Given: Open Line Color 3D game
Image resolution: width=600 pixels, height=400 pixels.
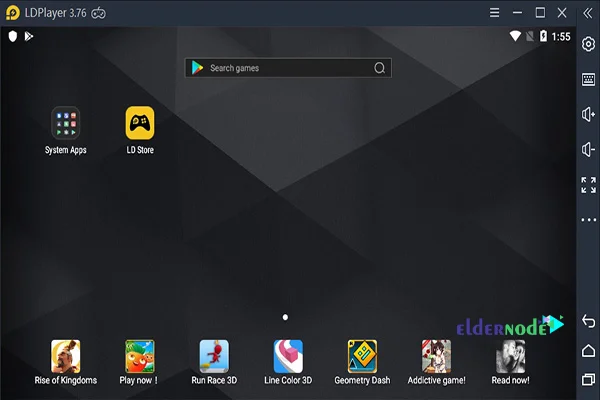Looking at the screenshot, I should click(288, 356).
